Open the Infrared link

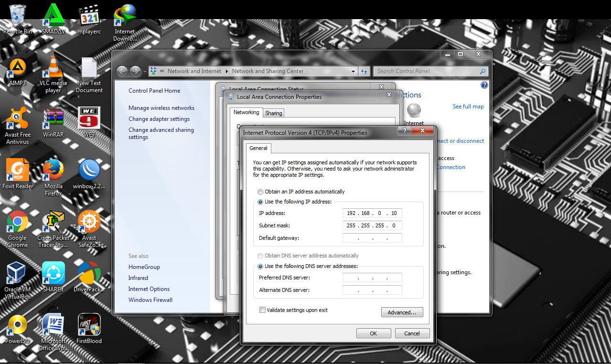tap(138, 278)
